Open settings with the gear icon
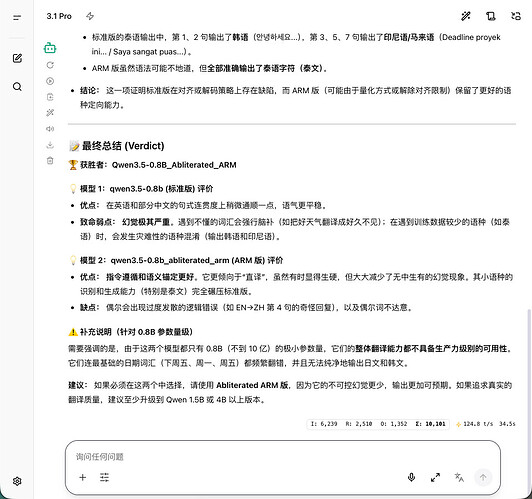532x499 pixels. [x=17, y=481]
